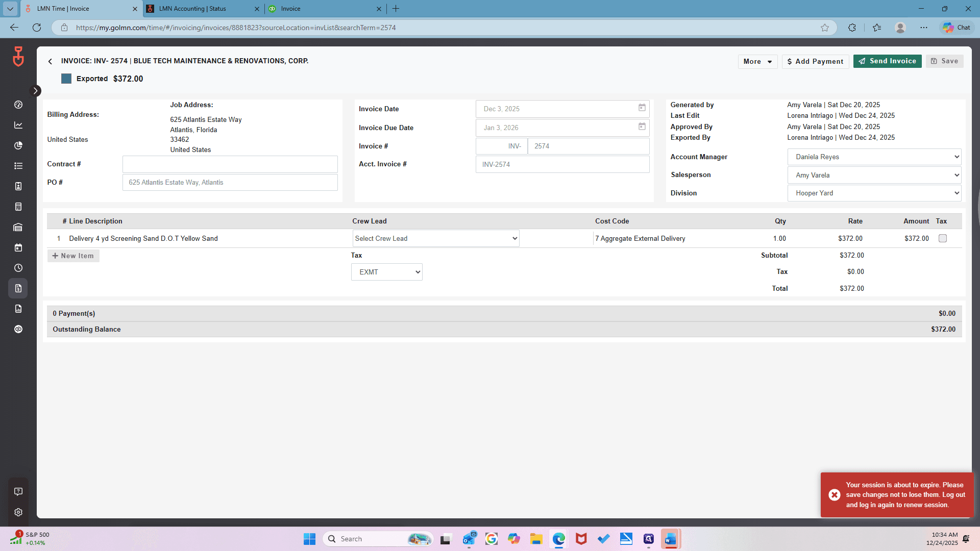Click the address bar URL

[x=236, y=28]
